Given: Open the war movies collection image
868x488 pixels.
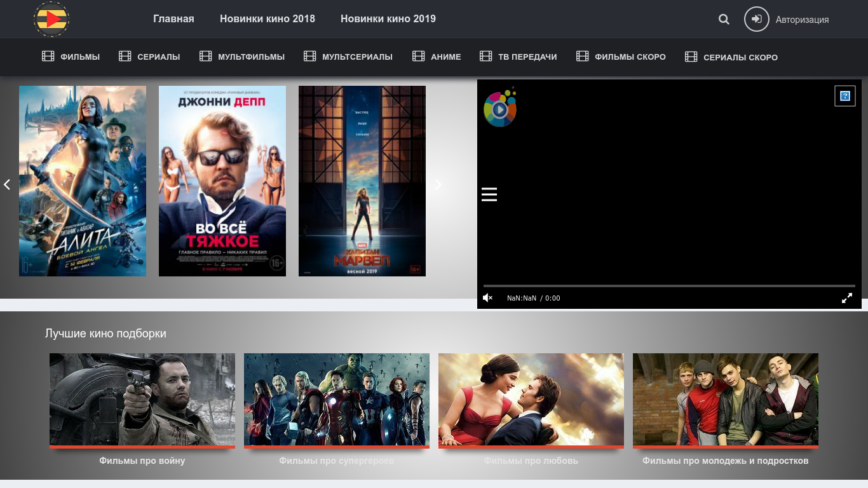Looking at the screenshot, I should (x=142, y=400).
